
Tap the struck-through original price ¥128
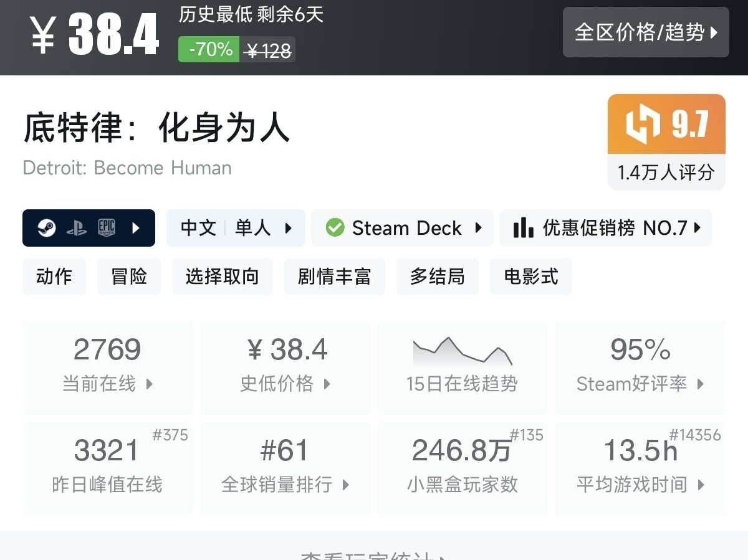point(268,50)
